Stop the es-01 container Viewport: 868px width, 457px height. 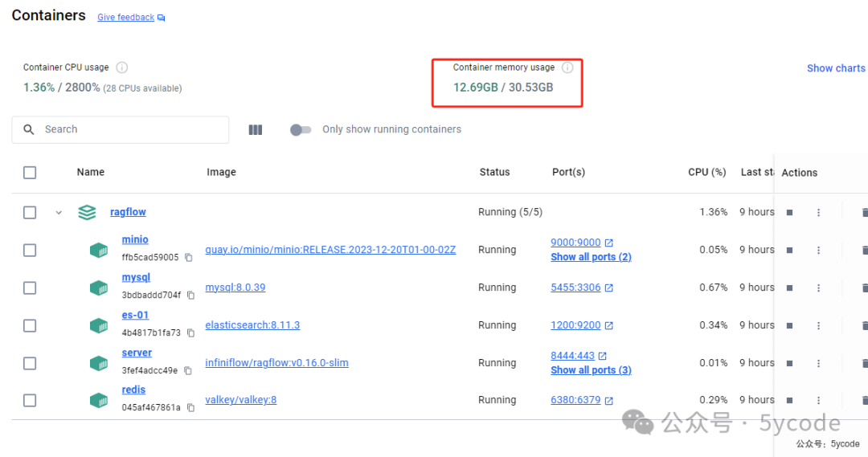(789, 325)
